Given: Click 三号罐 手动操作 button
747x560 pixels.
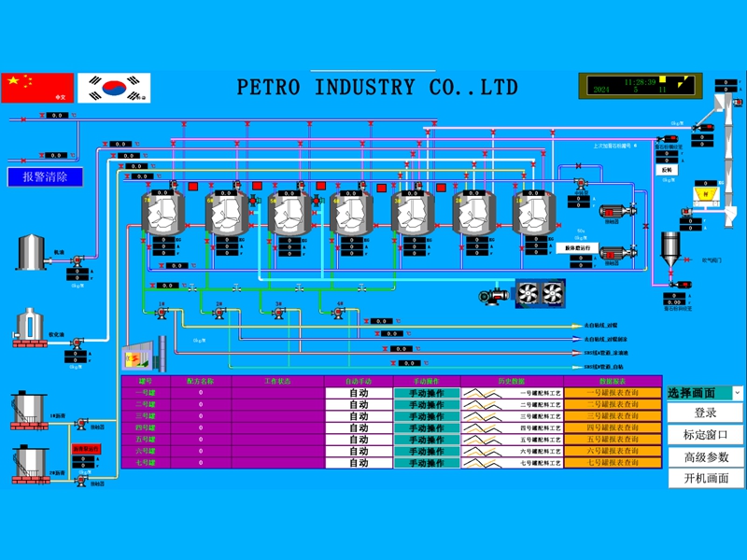Looking at the screenshot, I should click(427, 416).
